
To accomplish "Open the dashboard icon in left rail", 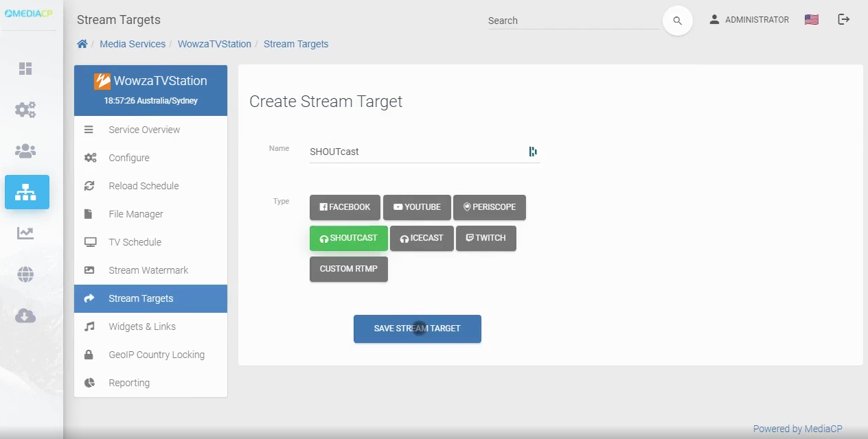I will (x=25, y=69).
